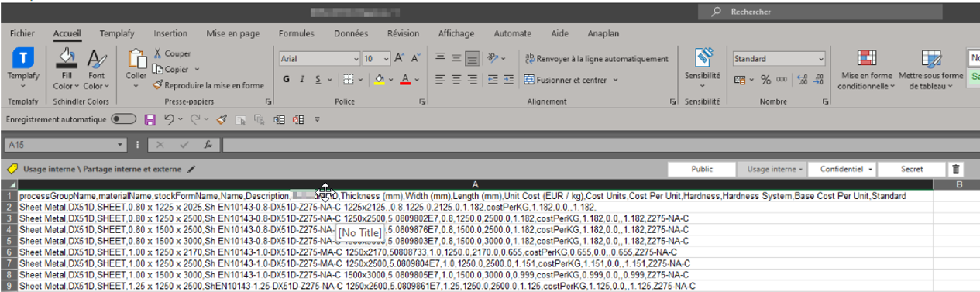Center text horizontally

tap(457, 79)
